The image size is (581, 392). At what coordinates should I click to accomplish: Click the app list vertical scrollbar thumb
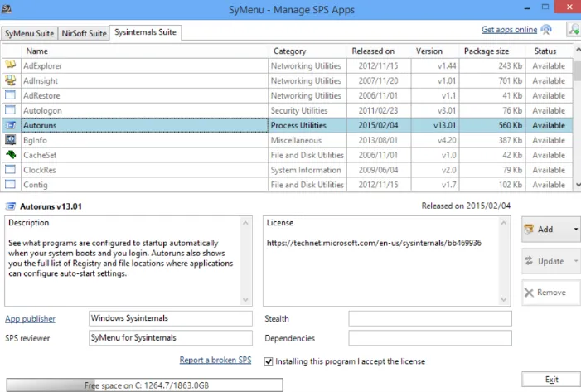tap(578, 71)
